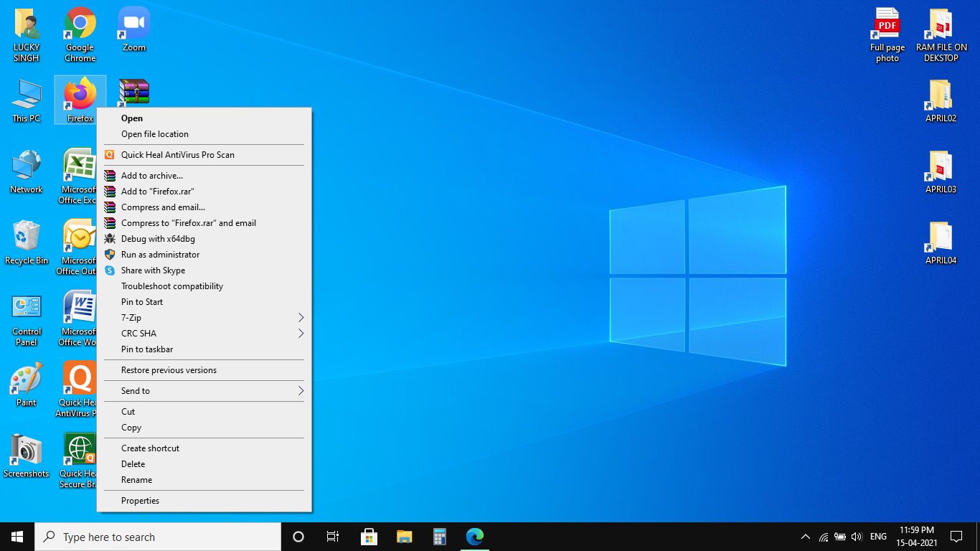Select the This PC desktop icon
980x551 pixels.
27,100
